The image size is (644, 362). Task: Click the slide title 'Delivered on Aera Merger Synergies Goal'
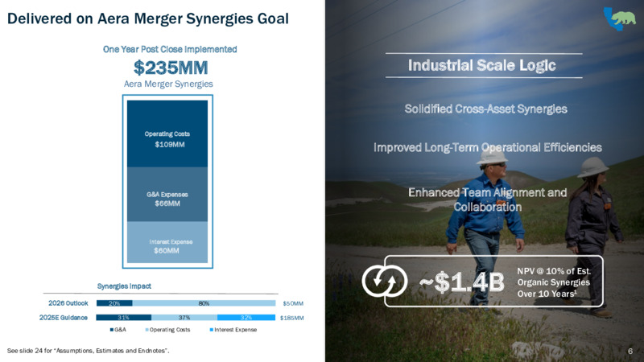[148, 19]
